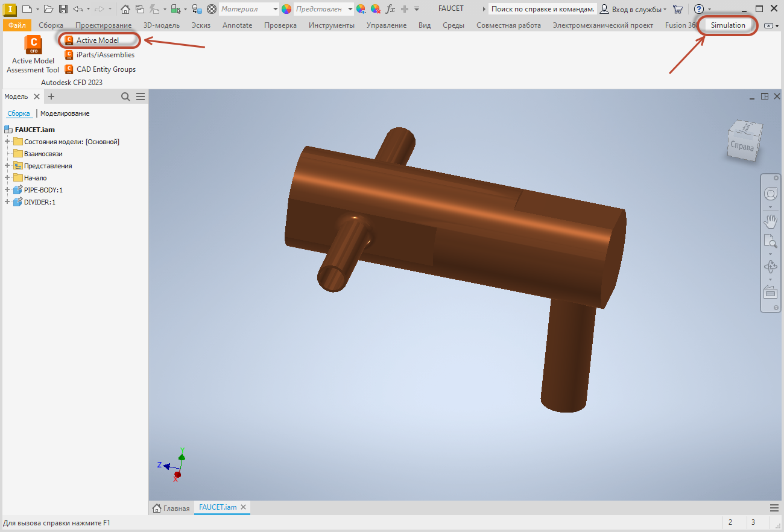Close the FAUCET.iam document tab

tap(244, 507)
